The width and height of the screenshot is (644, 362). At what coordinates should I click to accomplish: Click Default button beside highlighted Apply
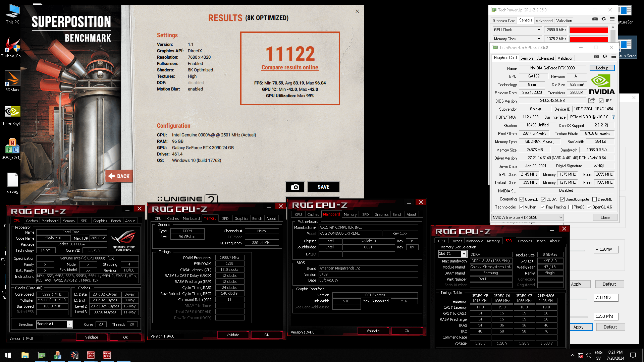point(610,327)
